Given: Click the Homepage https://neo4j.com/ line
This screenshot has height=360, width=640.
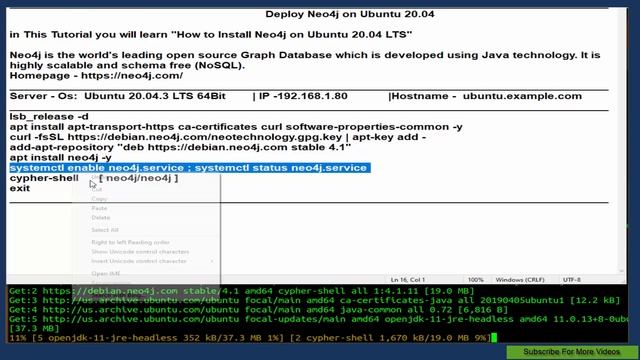Looking at the screenshot, I should tap(96, 76).
